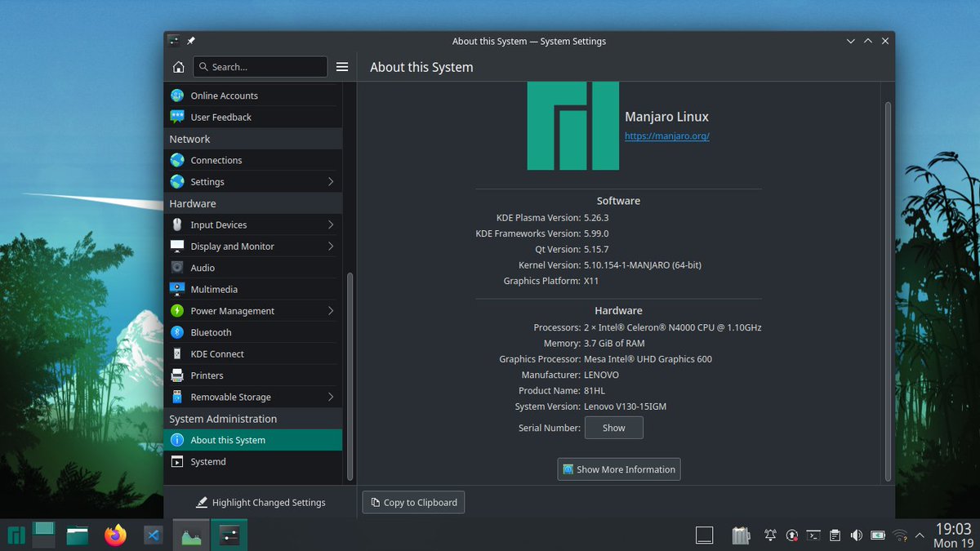This screenshot has height=551, width=980.
Task: Copy system info to clipboard
Action: (x=413, y=502)
